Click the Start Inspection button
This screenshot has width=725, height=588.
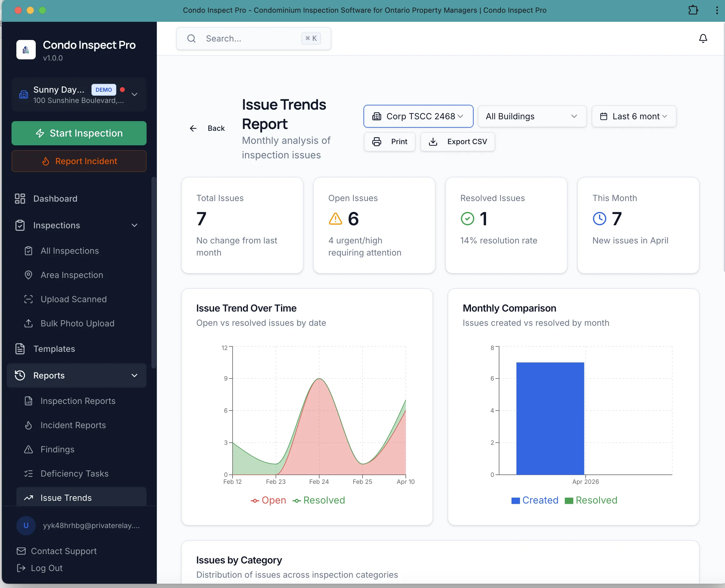tap(79, 133)
